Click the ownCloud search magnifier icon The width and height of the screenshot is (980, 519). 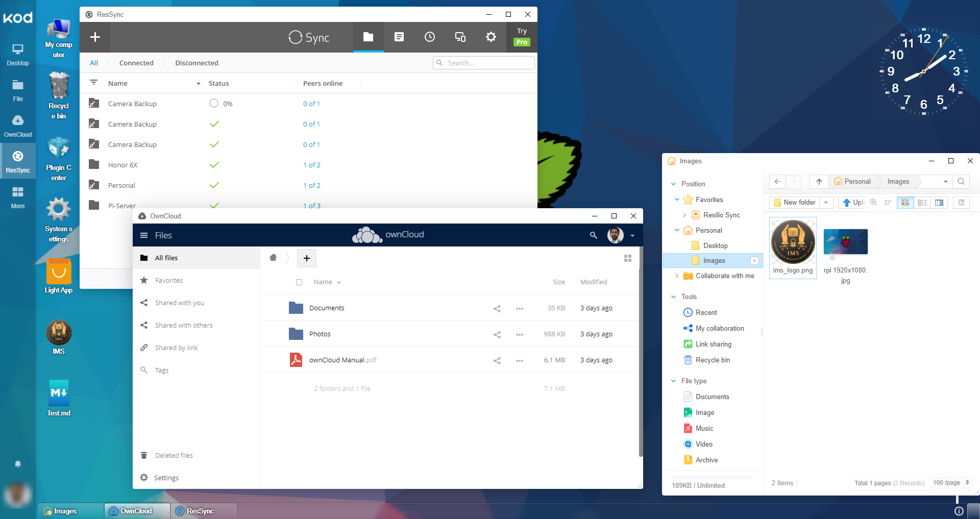tap(593, 235)
